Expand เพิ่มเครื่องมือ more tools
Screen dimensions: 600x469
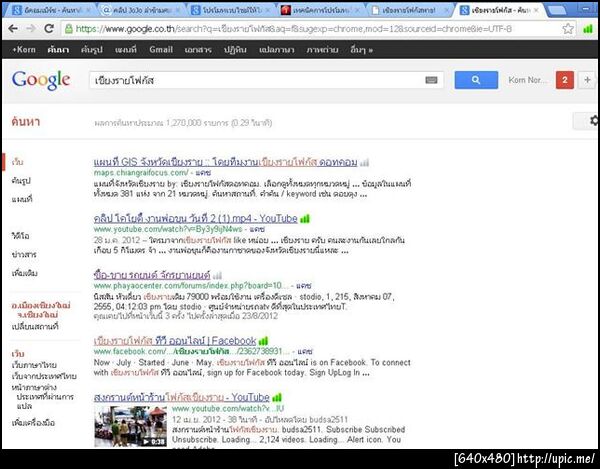(x=33, y=423)
